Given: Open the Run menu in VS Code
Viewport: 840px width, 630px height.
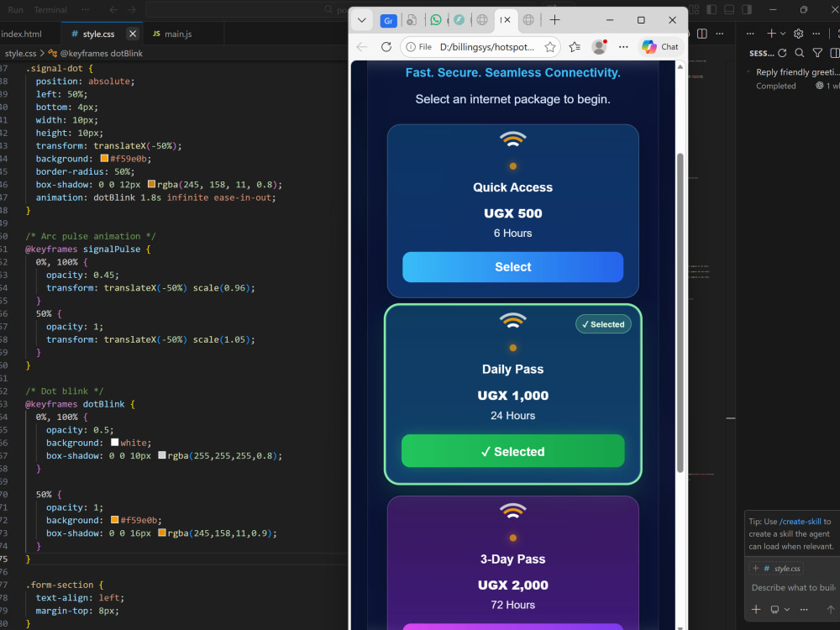Looking at the screenshot, I should [x=15, y=9].
